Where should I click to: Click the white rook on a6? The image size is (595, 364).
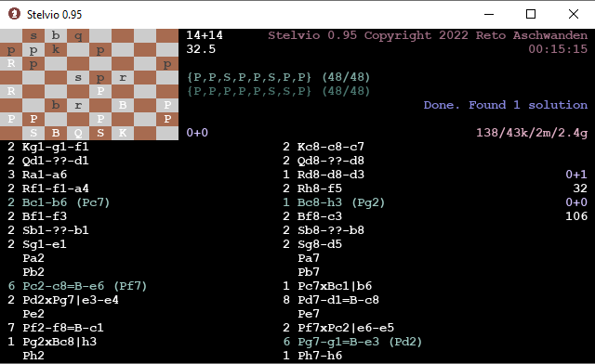(x=11, y=63)
